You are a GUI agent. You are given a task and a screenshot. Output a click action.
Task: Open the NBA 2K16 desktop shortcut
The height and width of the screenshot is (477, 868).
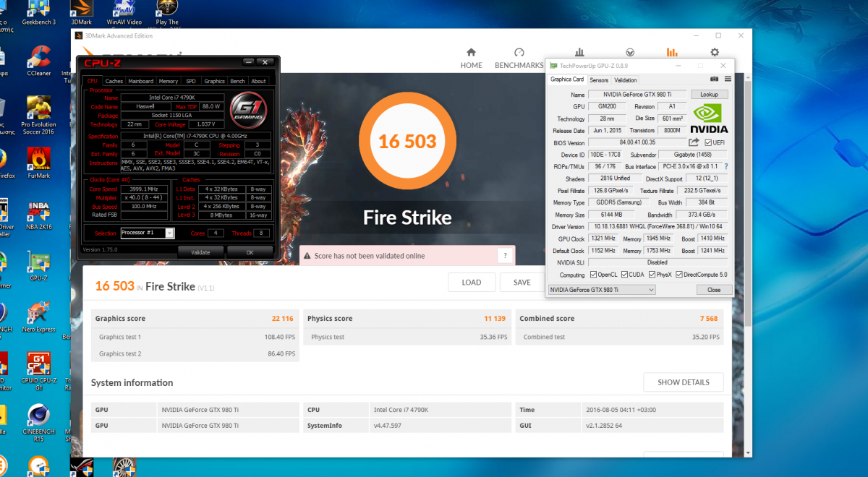click(38, 215)
